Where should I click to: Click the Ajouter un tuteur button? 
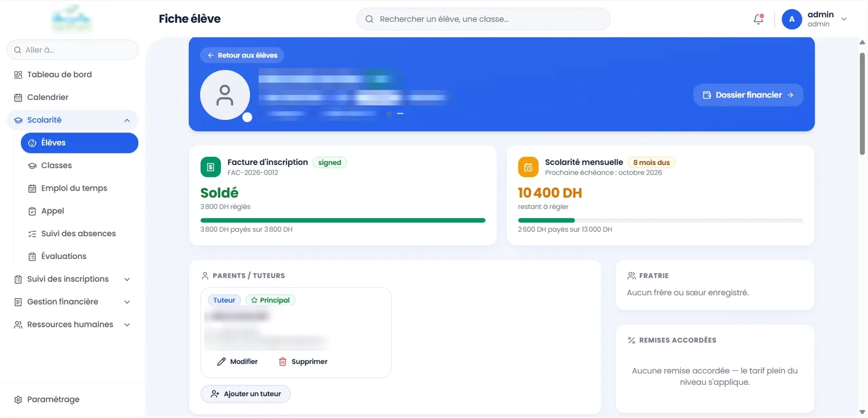246,394
